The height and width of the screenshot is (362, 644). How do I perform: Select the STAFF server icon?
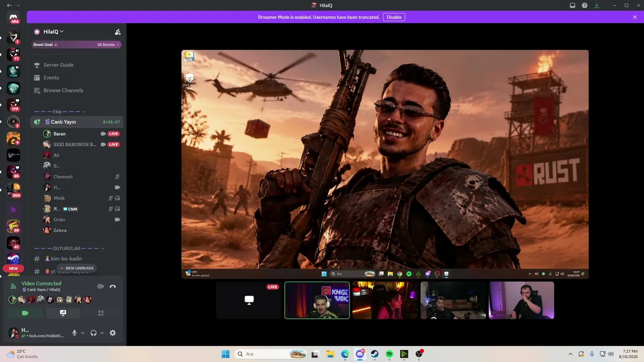click(x=14, y=70)
